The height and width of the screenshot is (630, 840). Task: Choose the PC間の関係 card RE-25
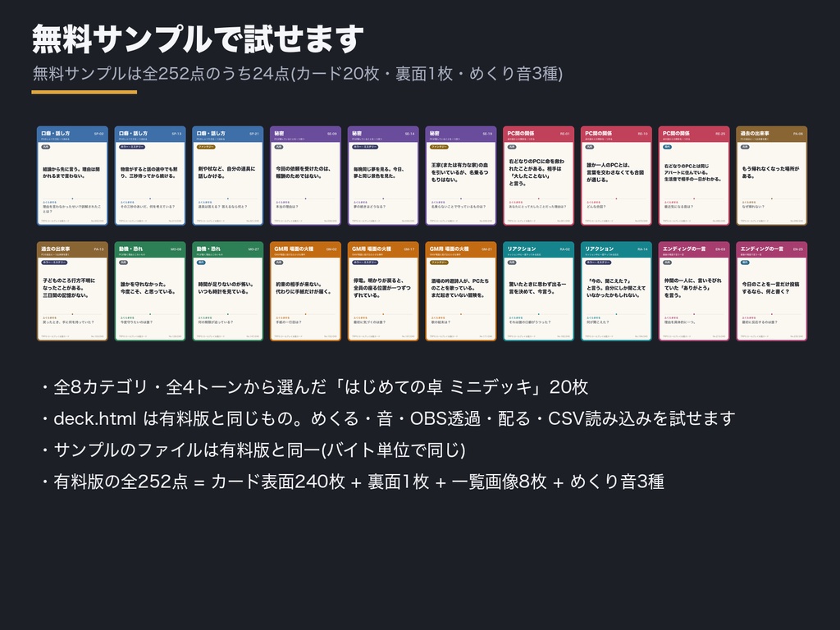[694, 176]
